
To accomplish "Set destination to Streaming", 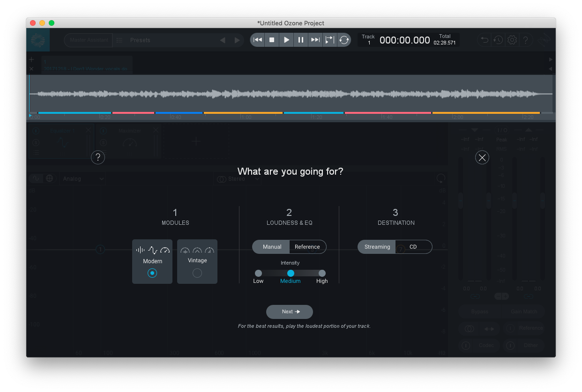I will [377, 247].
